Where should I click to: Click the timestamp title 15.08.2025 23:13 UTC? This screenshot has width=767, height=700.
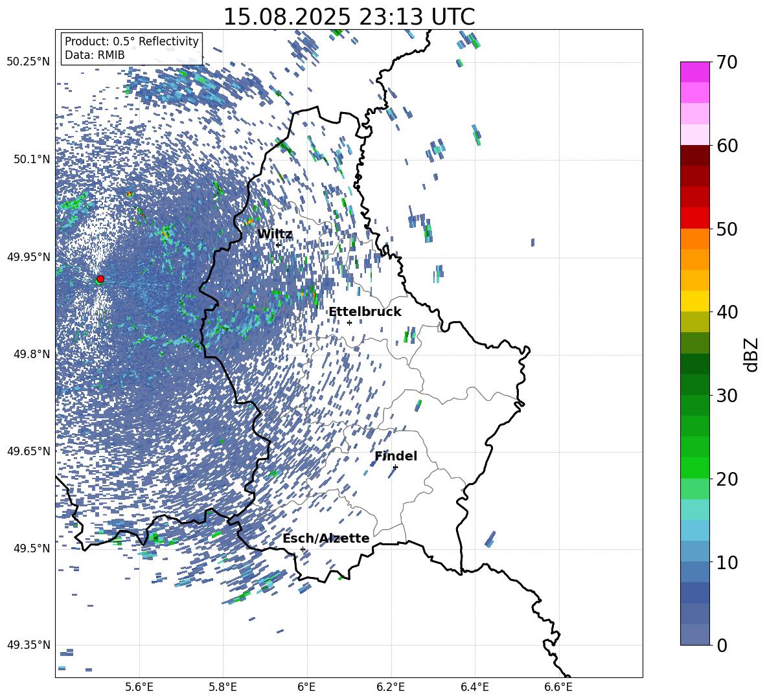(x=349, y=17)
